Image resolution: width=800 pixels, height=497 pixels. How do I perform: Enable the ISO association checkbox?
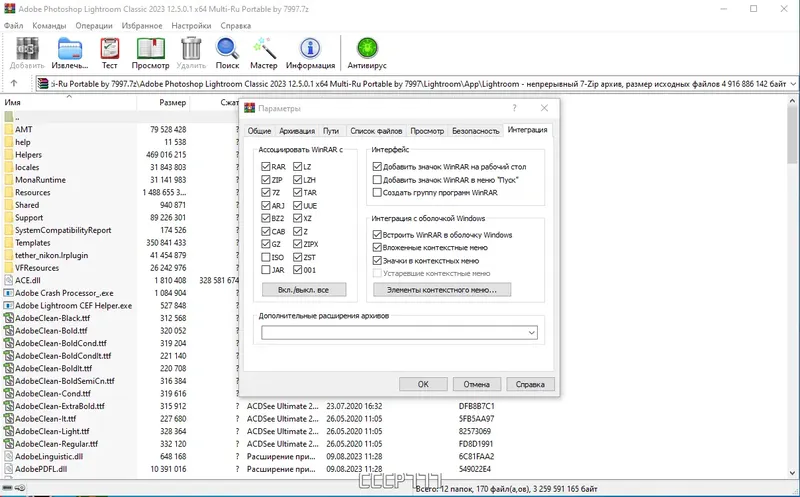265,257
